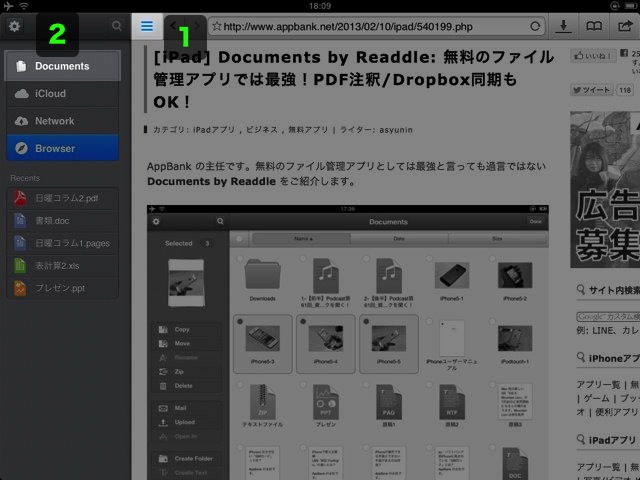
Task: Open the Network section
Action: pyautogui.click(x=62, y=121)
